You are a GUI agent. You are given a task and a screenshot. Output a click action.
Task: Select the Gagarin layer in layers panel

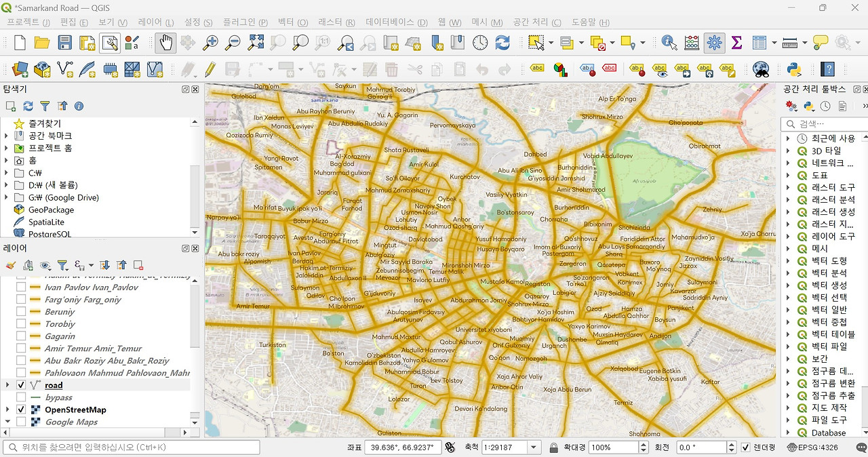[x=60, y=336]
